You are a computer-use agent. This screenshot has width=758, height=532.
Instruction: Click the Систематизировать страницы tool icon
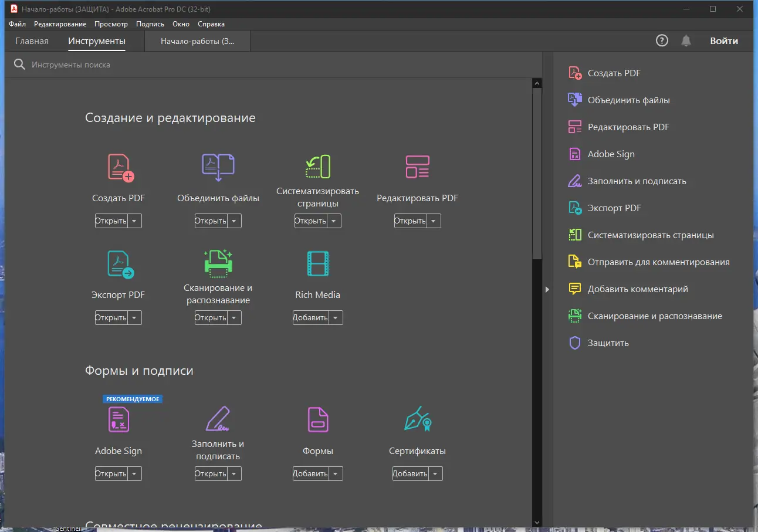pos(318,167)
